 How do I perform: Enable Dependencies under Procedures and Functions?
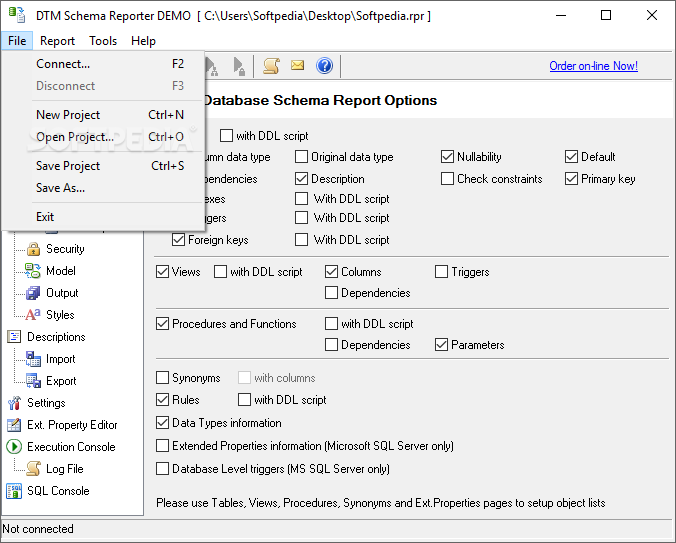click(x=332, y=345)
